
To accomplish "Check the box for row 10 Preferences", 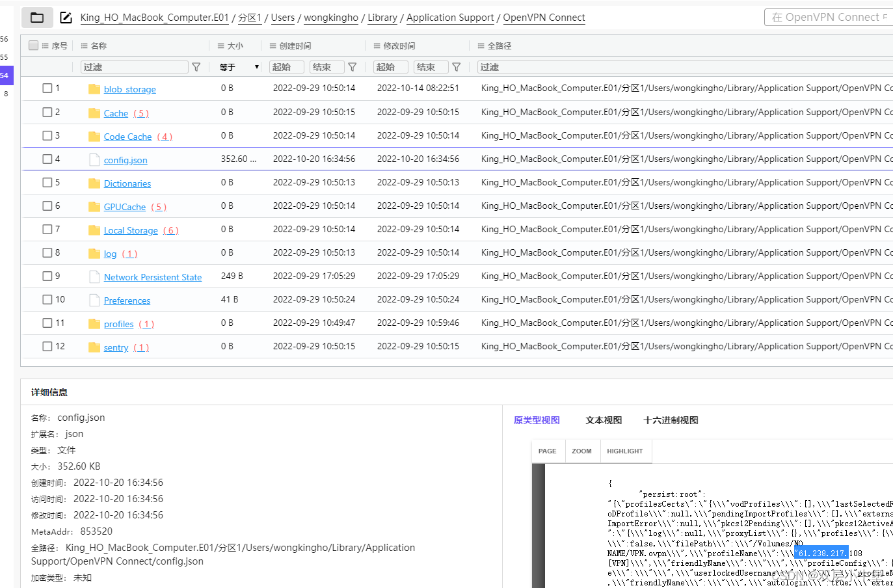I will [47, 299].
